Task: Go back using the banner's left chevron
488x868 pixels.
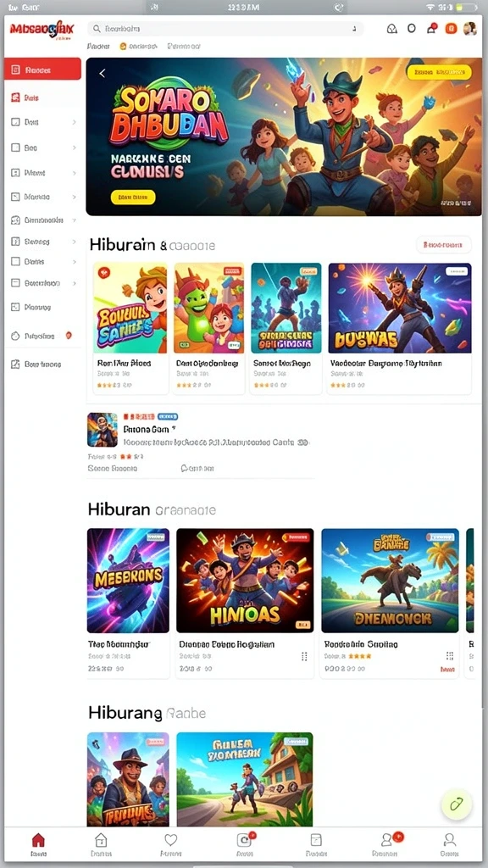Action: [103, 73]
